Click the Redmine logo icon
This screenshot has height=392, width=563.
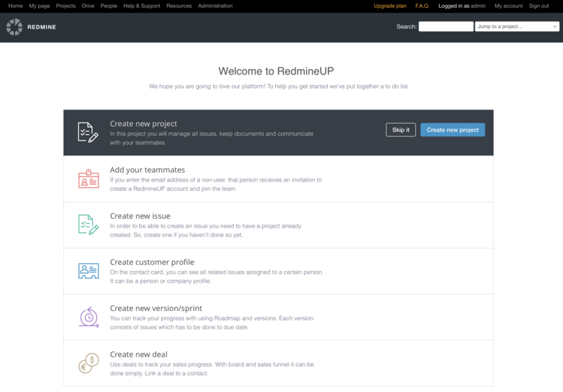14,27
